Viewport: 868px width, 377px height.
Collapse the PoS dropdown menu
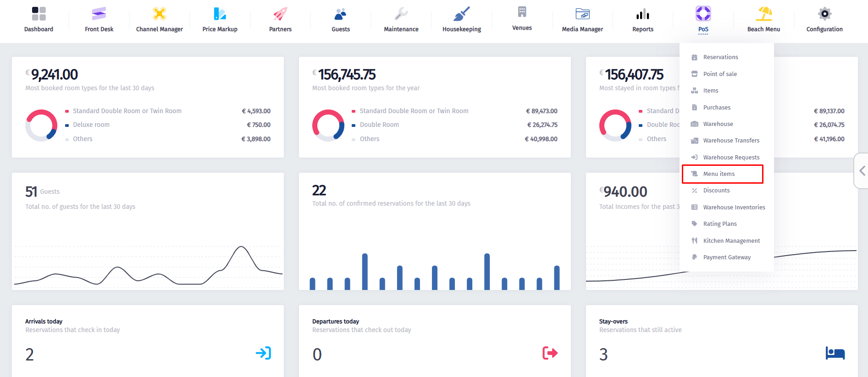click(x=703, y=19)
